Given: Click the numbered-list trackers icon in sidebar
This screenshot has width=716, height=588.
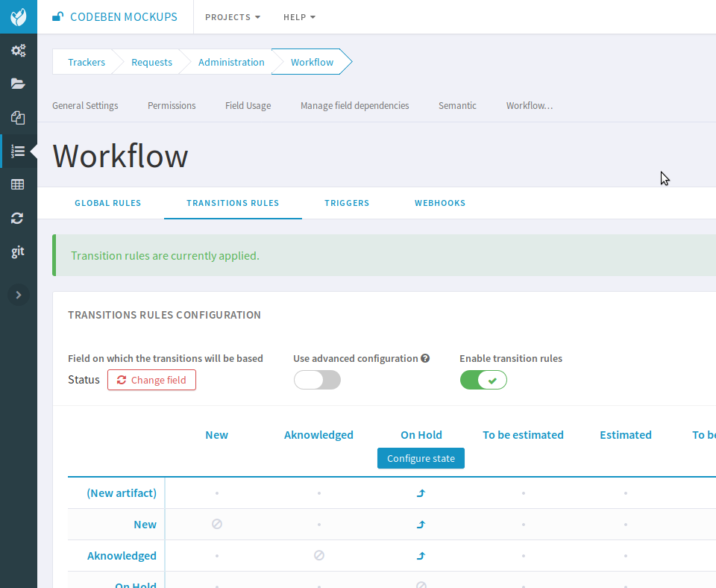Looking at the screenshot, I should click(18, 151).
